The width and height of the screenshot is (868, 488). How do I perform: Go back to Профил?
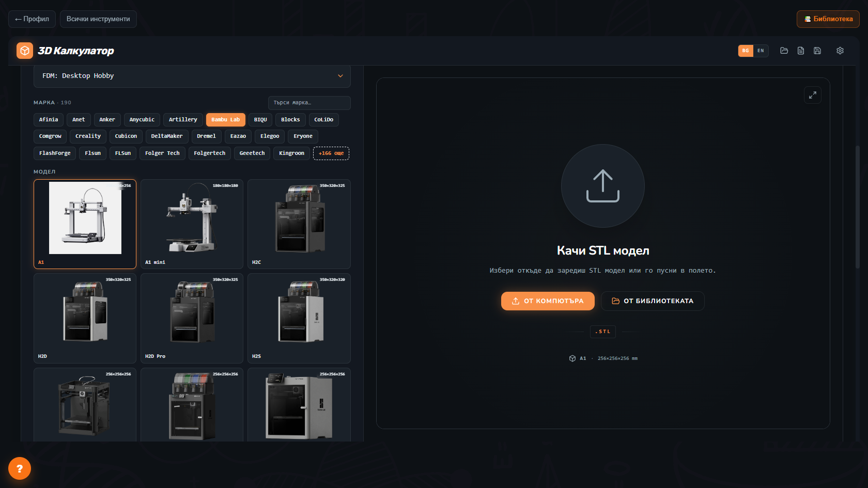[32, 19]
